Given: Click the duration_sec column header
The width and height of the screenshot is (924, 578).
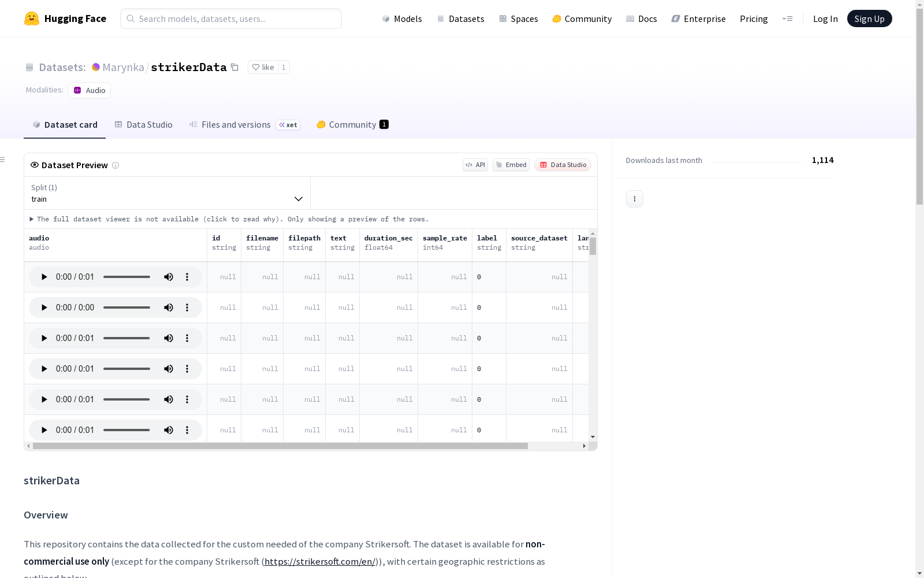Looking at the screenshot, I should click(x=389, y=245).
